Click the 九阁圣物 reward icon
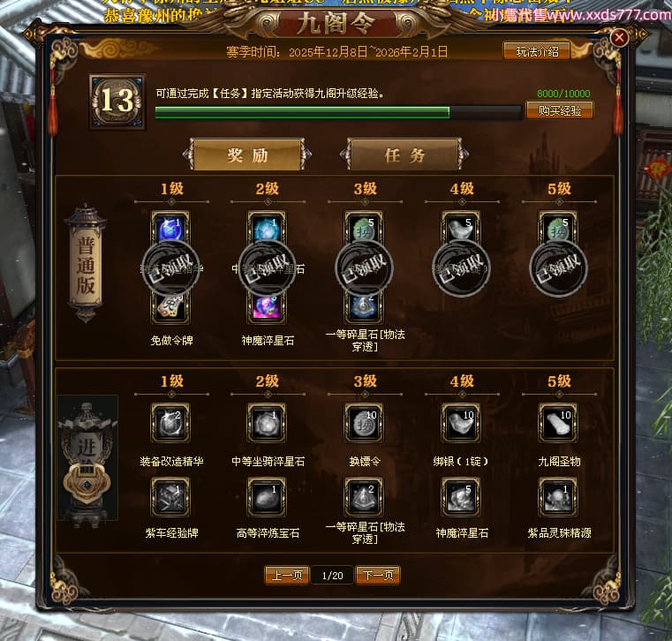Viewport: 672px width, 641px height. pyautogui.click(x=558, y=423)
